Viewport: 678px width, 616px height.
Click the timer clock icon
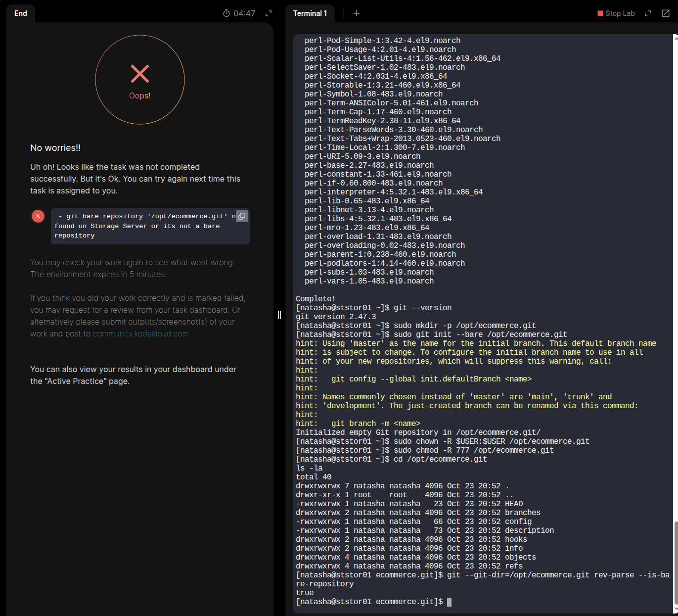coord(226,13)
